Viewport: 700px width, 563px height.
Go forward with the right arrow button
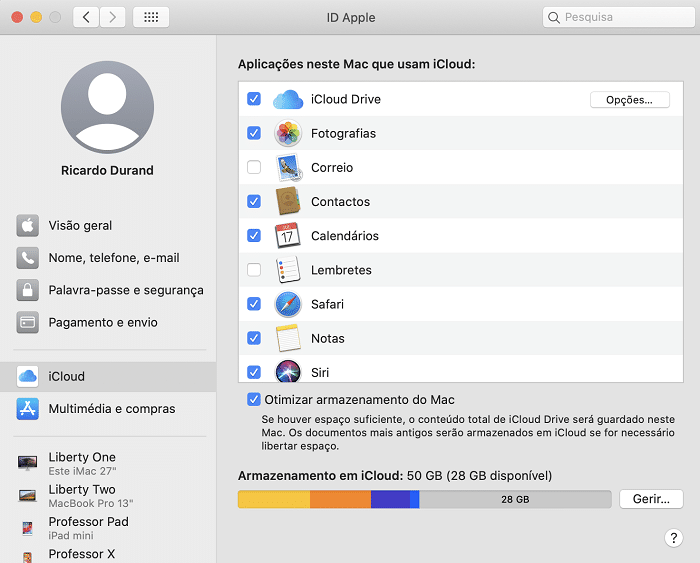[112, 17]
